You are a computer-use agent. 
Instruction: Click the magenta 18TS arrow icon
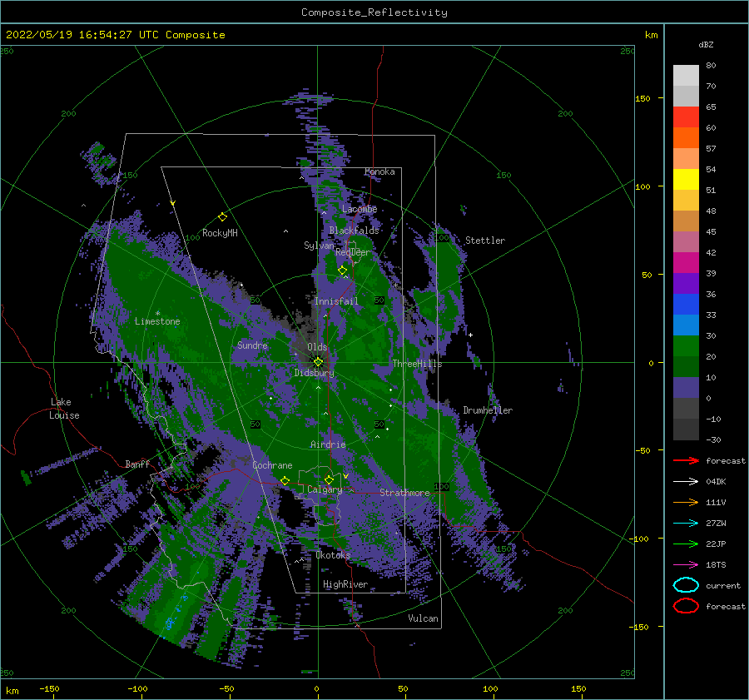(686, 565)
